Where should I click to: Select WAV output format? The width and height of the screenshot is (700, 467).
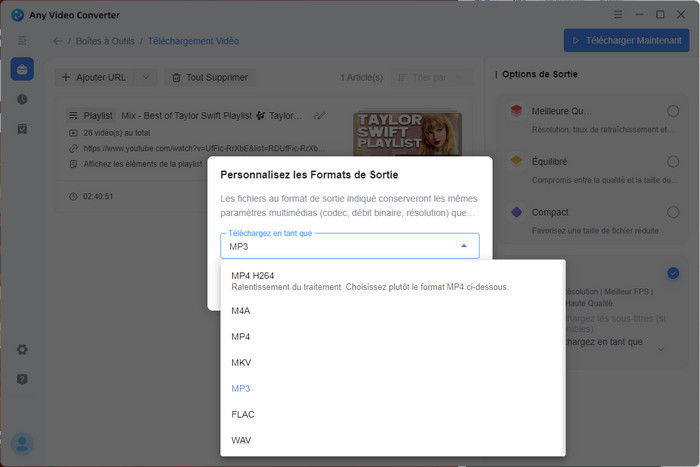(x=393, y=440)
